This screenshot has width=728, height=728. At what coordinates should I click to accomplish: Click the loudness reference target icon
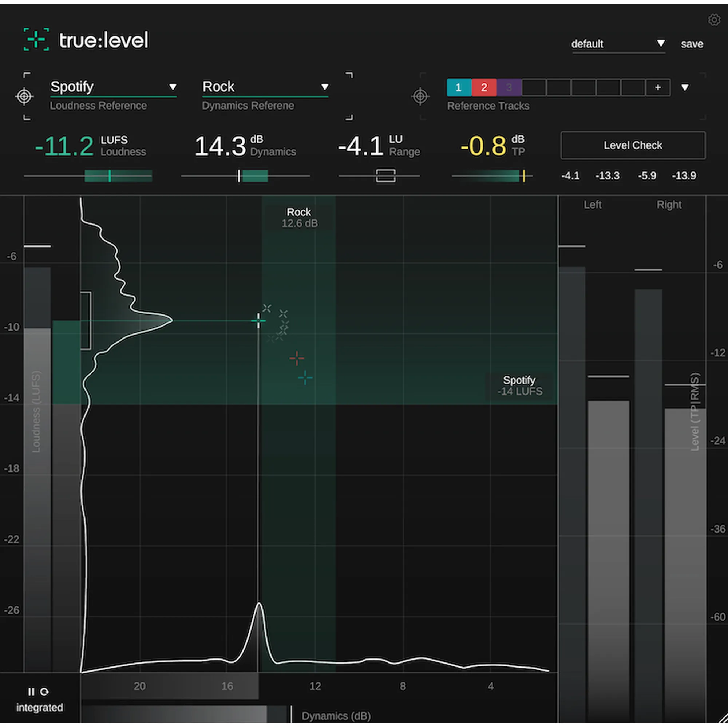pos(24,96)
